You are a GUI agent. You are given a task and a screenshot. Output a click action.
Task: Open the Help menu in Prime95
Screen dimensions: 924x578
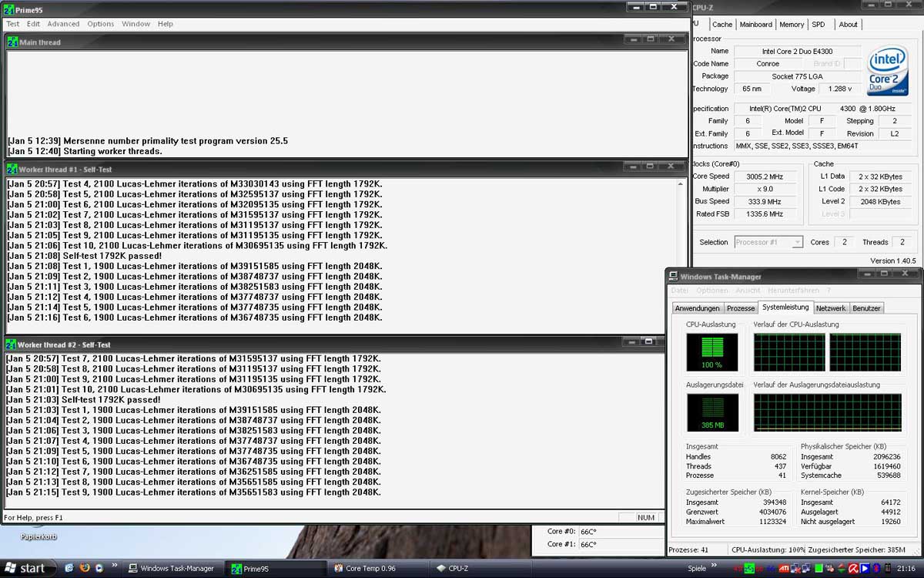[x=166, y=24]
